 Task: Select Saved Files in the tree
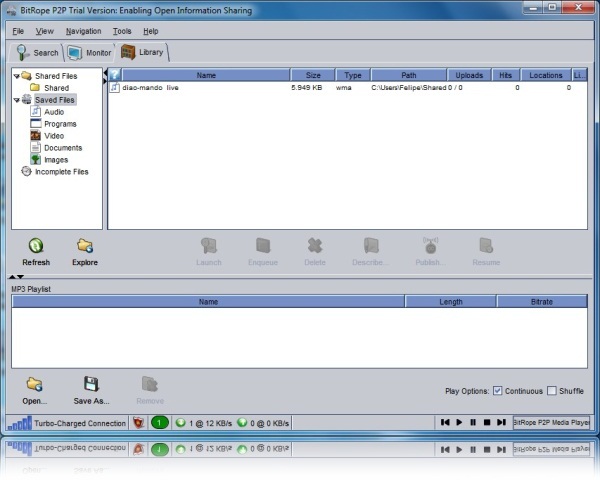point(55,100)
